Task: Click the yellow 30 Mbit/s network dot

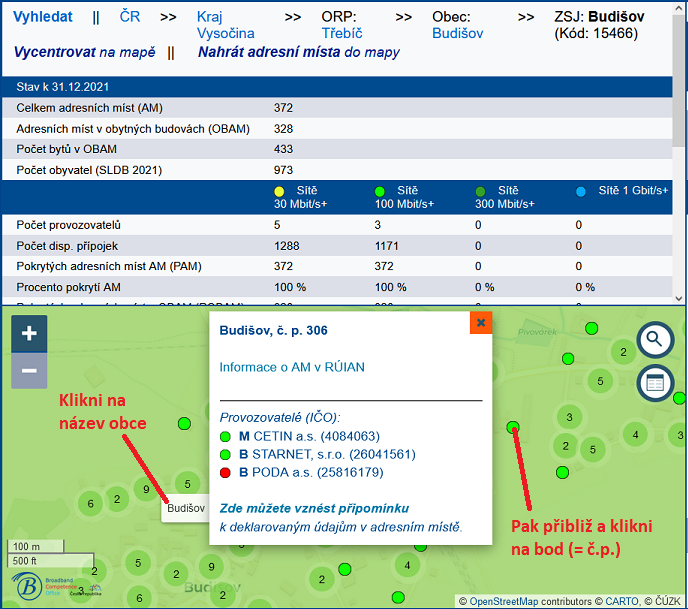Action: click(280, 191)
